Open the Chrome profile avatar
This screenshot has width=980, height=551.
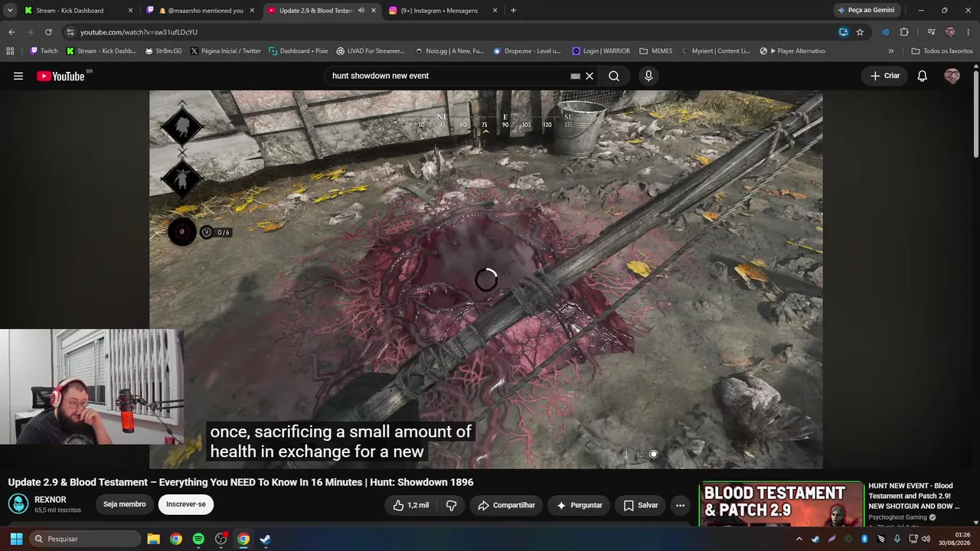point(950,32)
